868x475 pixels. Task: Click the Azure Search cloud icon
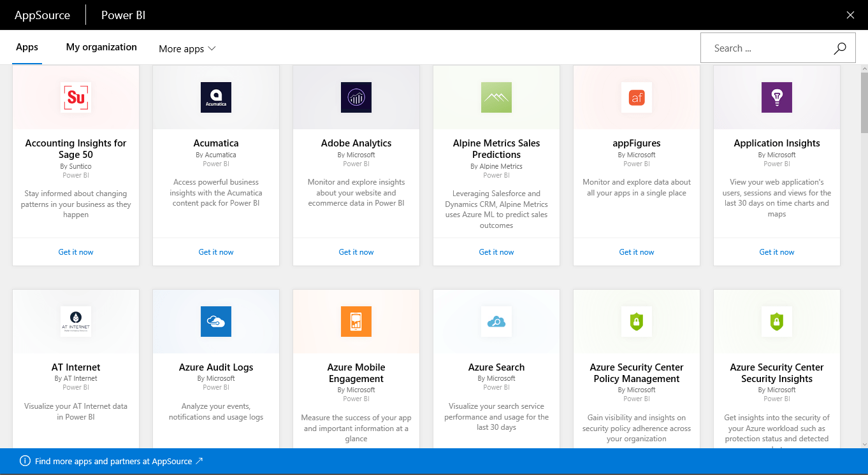coord(496,322)
